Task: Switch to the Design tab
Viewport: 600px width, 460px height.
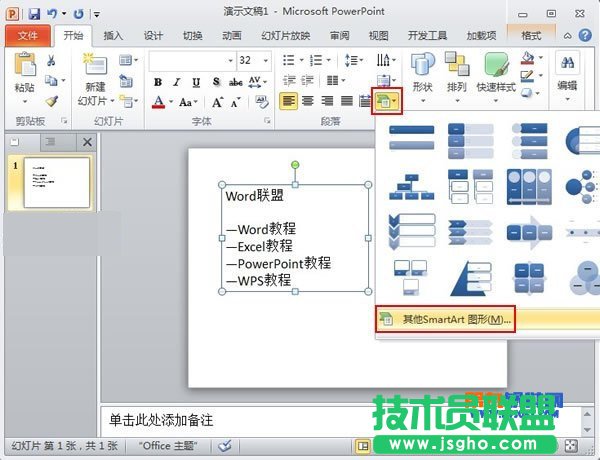Action: pos(153,36)
